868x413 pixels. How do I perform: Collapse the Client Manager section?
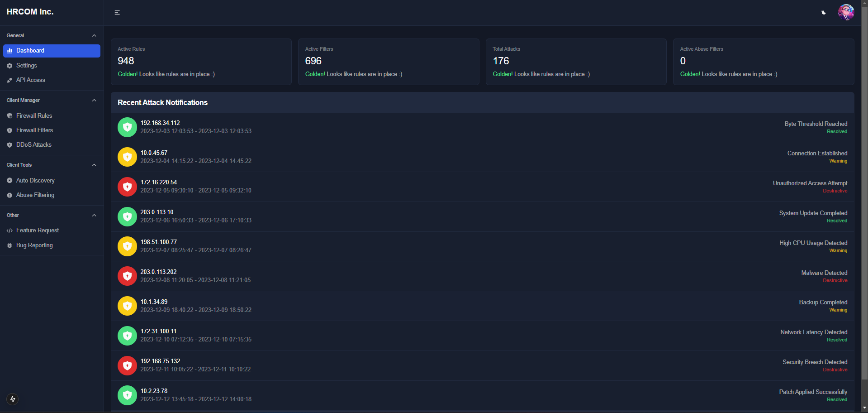pyautogui.click(x=94, y=100)
